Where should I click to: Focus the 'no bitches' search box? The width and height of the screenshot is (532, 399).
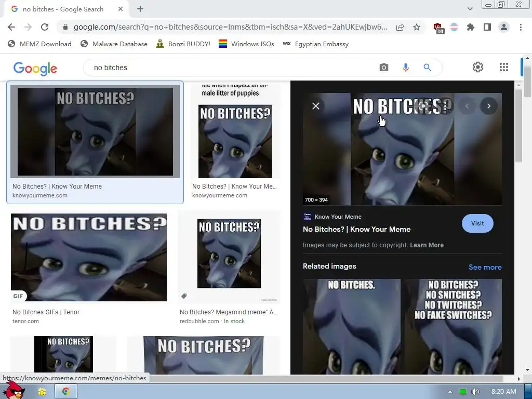[x=231, y=68]
